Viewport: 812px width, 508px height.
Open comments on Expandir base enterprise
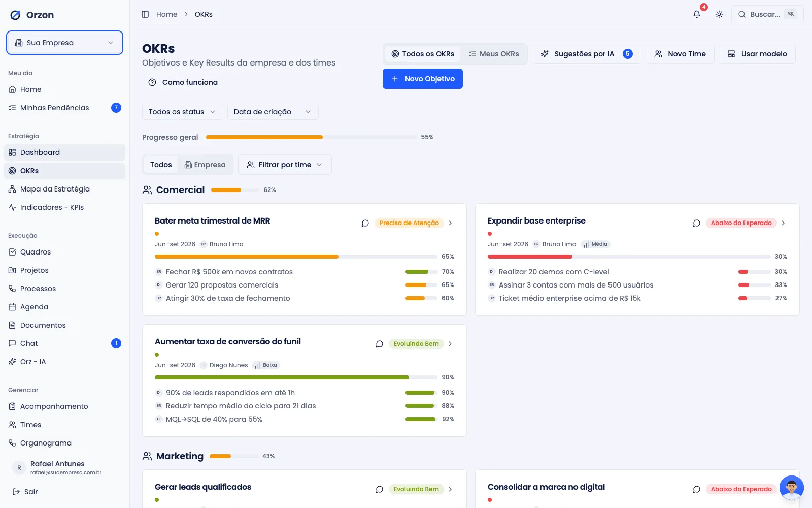(696, 223)
